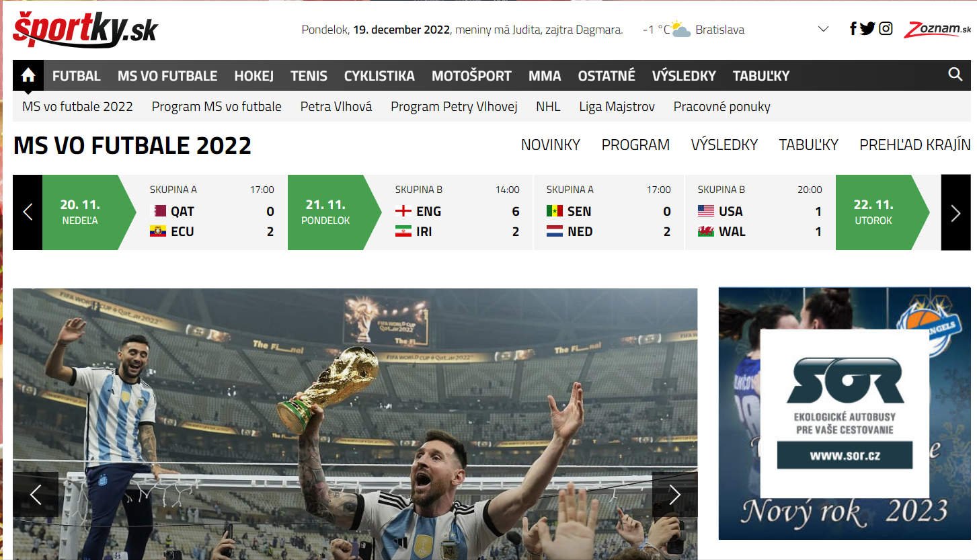The width and height of the screenshot is (977, 560).
Task: Visit the Facebook icon link
Action: click(x=853, y=29)
